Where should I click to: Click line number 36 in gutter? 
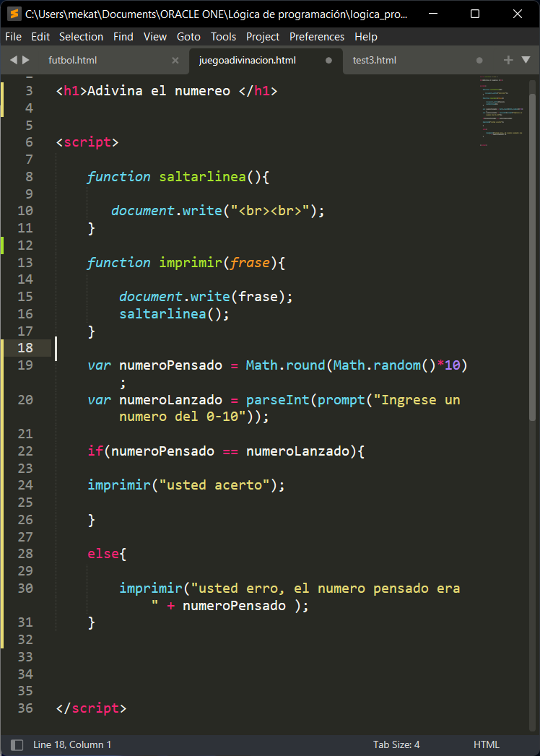click(25, 708)
